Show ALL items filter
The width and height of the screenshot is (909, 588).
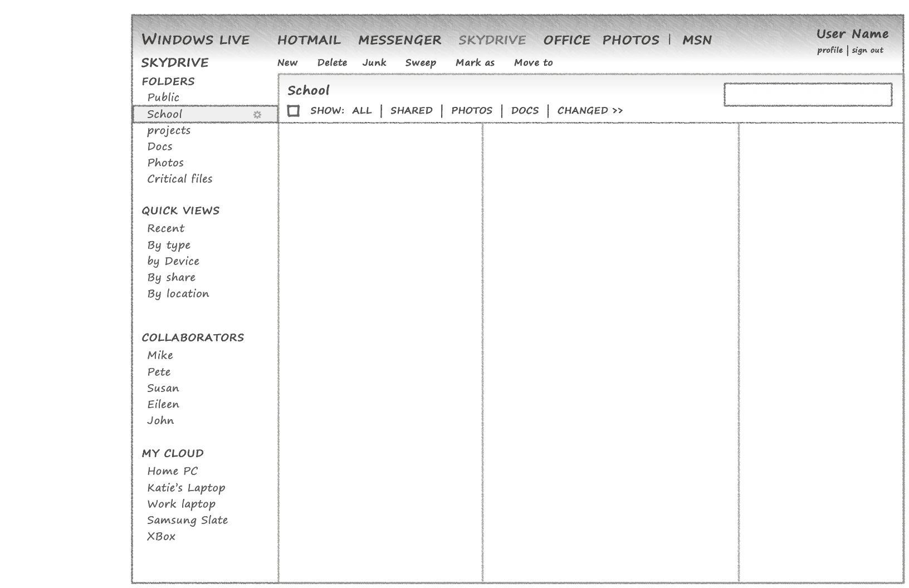tap(361, 110)
